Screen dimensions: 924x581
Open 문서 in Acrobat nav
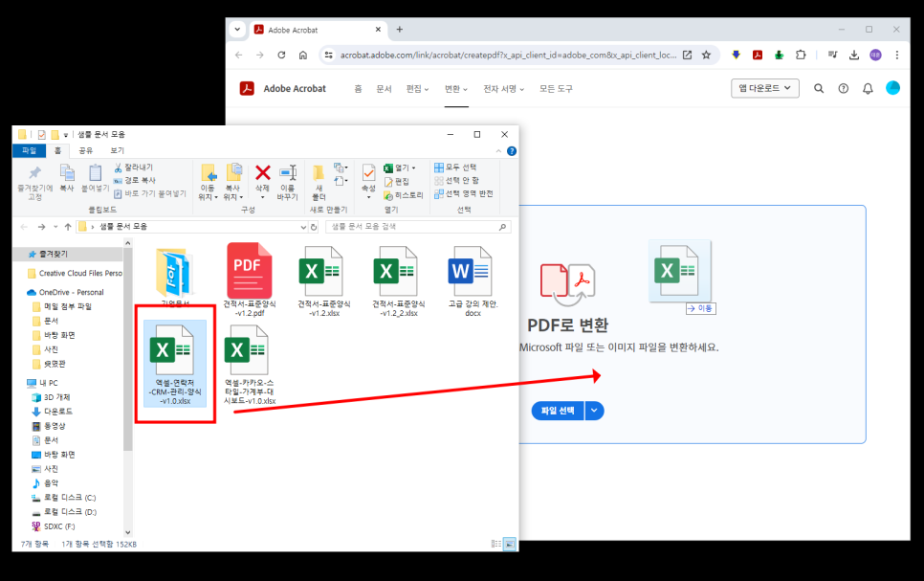pos(384,89)
